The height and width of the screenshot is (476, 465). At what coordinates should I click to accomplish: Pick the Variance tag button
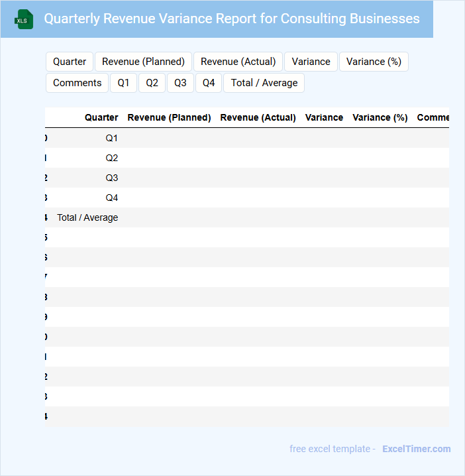tap(311, 62)
